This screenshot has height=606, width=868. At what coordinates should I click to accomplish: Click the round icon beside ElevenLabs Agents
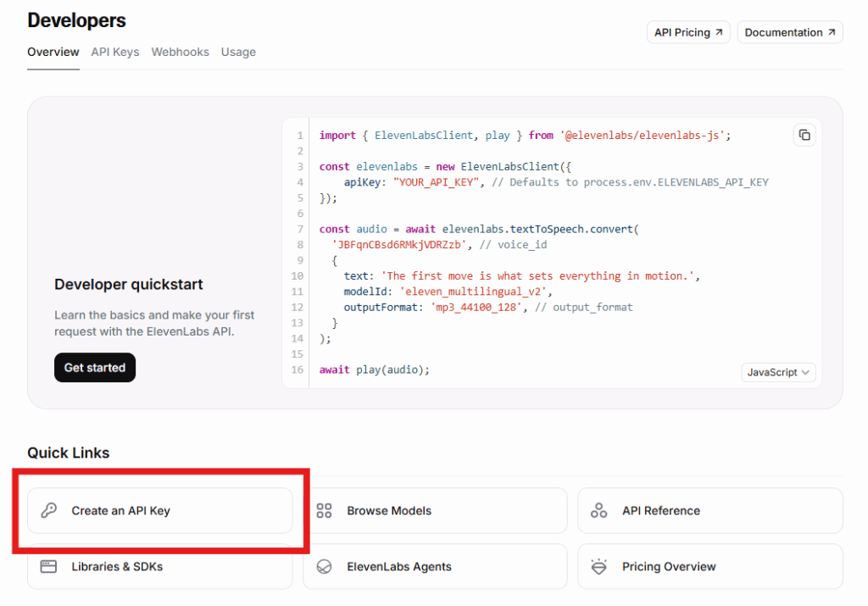pos(324,566)
